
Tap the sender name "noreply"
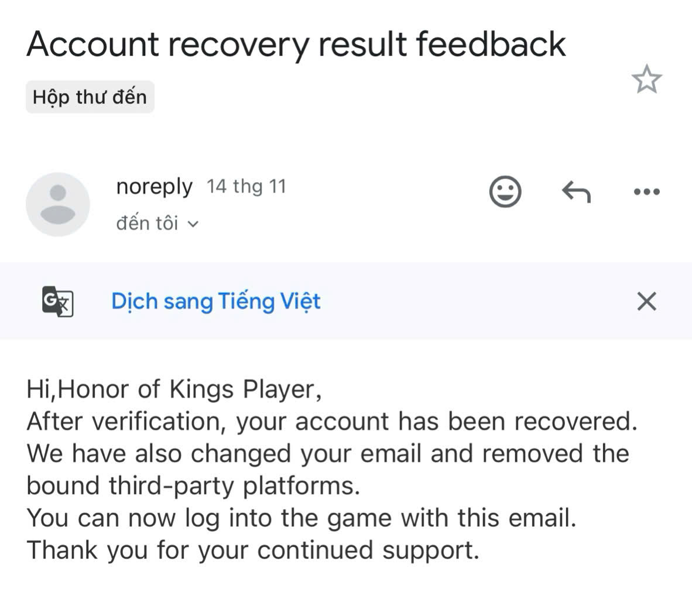(154, 187)
